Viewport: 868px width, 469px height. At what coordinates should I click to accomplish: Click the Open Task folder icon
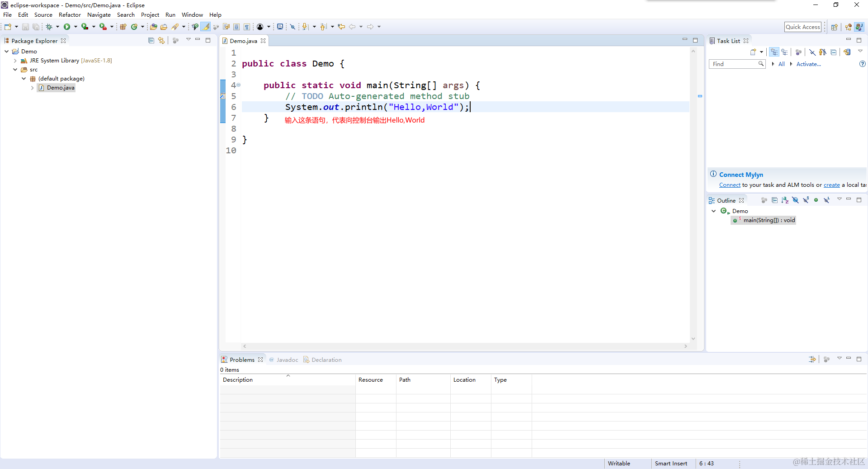tap(164, 27)
